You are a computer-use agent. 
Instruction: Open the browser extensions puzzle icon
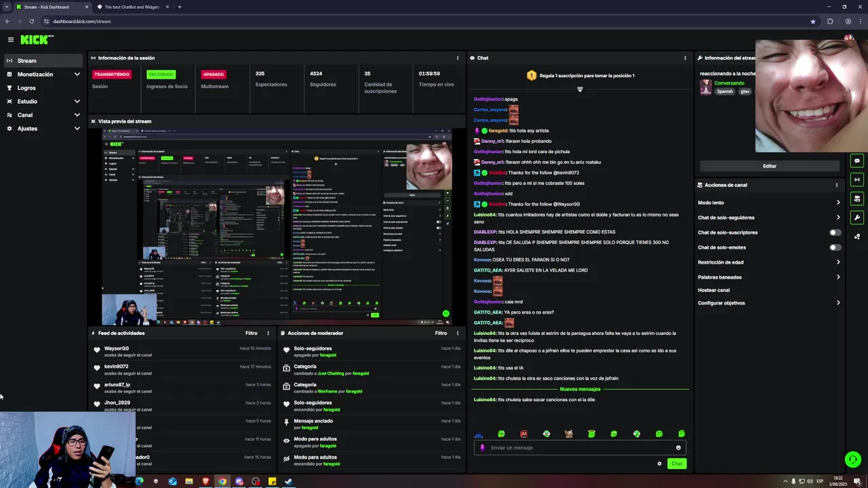(830, 21)
